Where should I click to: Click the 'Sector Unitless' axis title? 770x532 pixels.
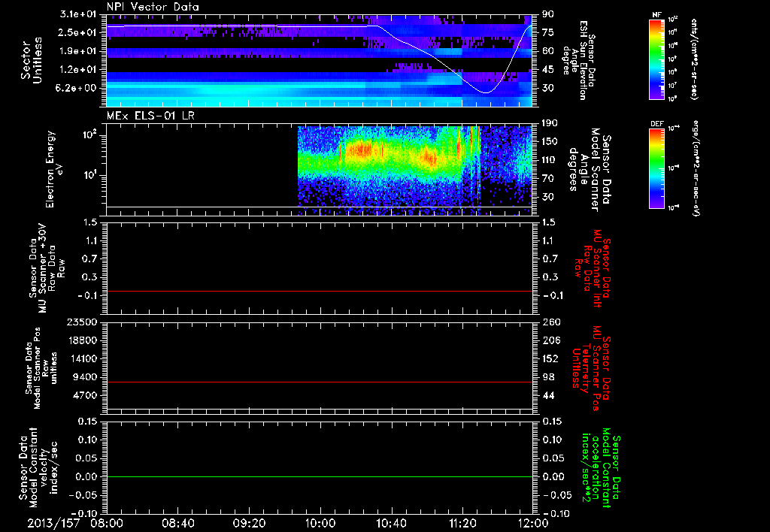coord(32,60)
